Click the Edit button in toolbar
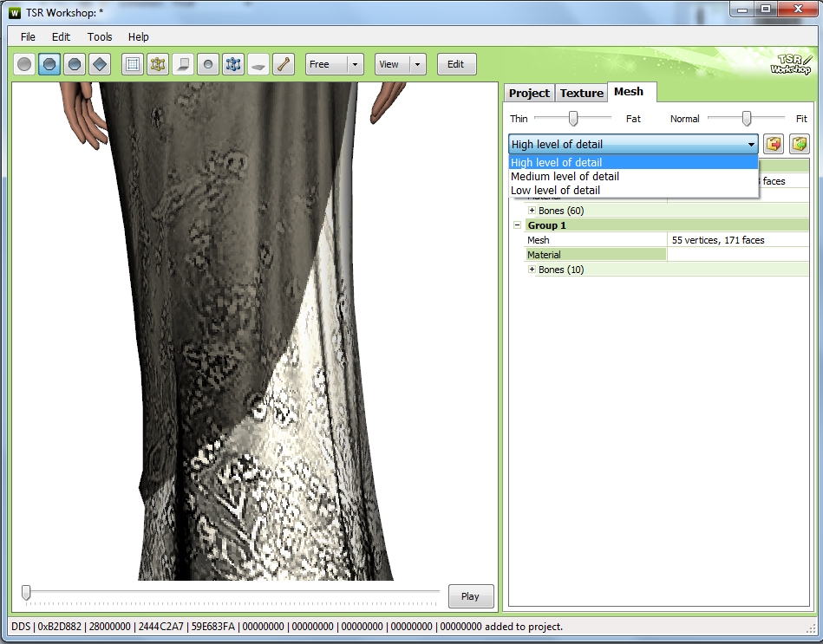823x644 pixels. point(455,64)
